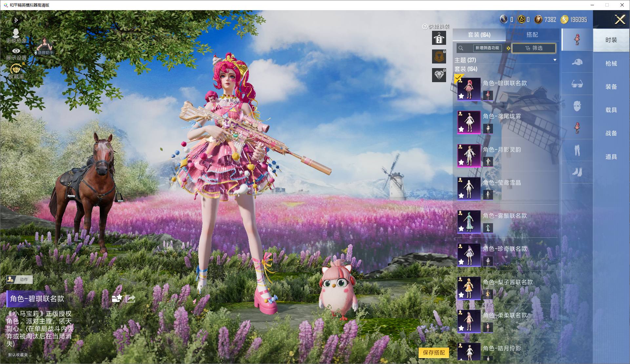630x364 pixels.
Task: Open the 枪械 firearms menu
Action: (x=611, y=64)
